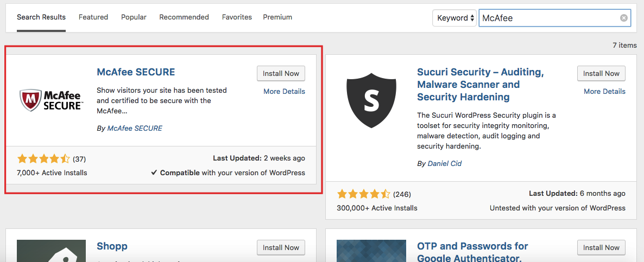Open the Keyword search type dropdown
Viewport: 644px width, 262px height.
coord(454,18)
